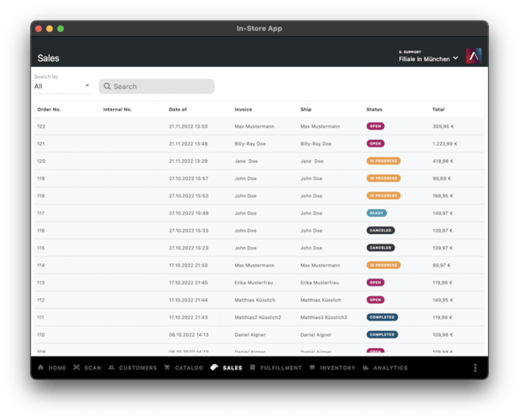Click OPEN badge of order 112
The width and height of the screenshot is (519, 420).
point(376,300)
